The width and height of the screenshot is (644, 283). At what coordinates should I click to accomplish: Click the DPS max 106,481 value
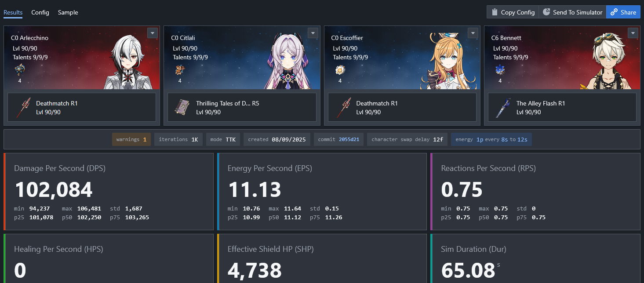[x=89, y=209]
